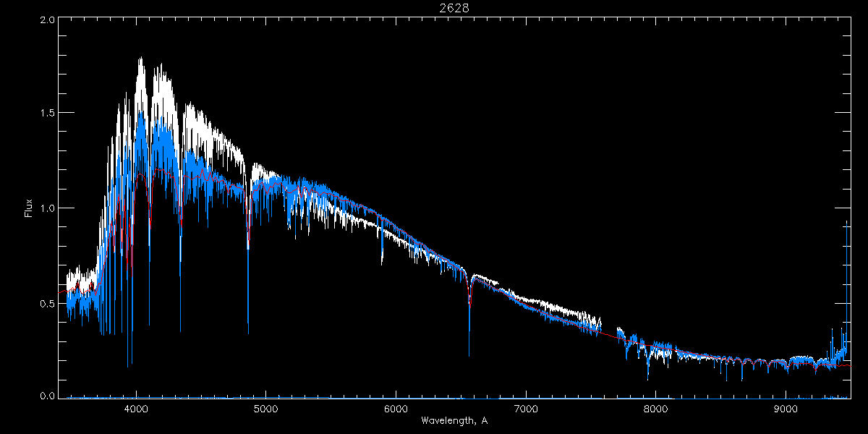
Task: Click the white spectrum dip just below 8000
Action: (648, 376)
